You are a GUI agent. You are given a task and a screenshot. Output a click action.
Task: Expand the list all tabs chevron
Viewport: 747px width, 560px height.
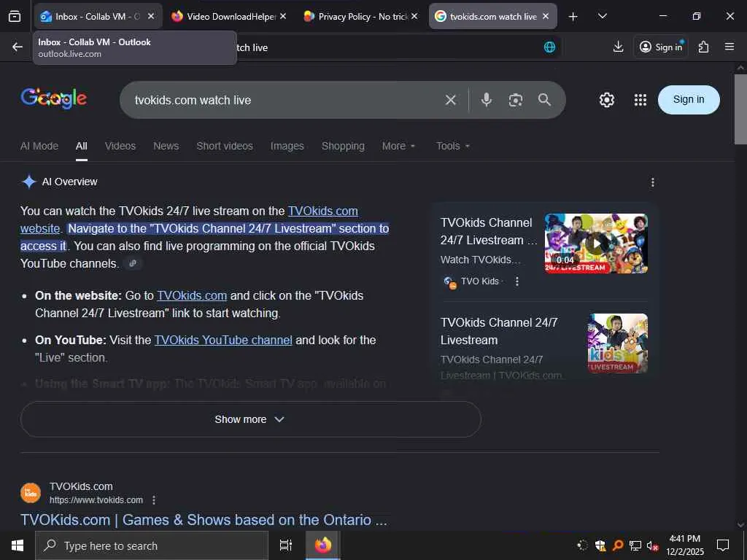[x=602, y=16]
